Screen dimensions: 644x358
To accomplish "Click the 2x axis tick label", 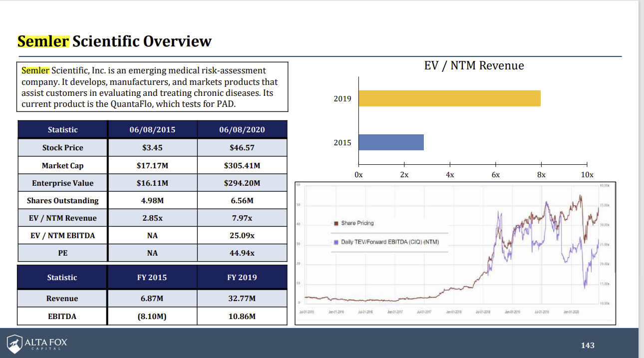I will [x=404, y=175].
